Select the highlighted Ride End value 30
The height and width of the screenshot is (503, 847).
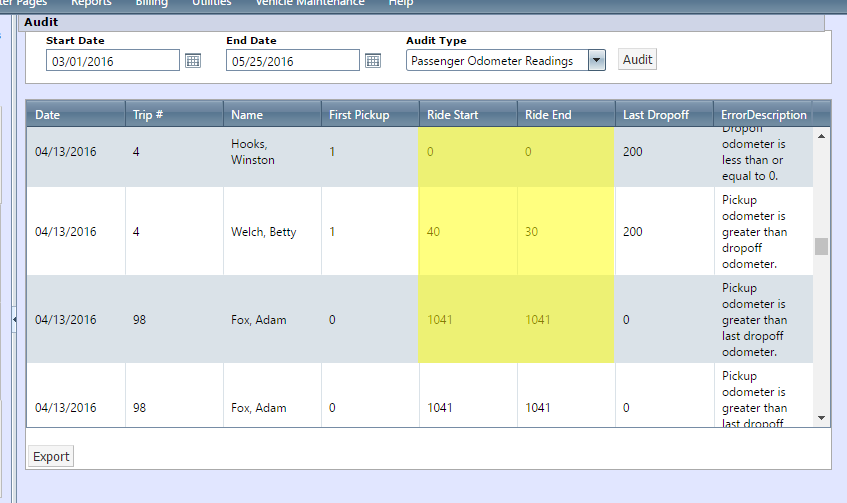coord(566,231)
